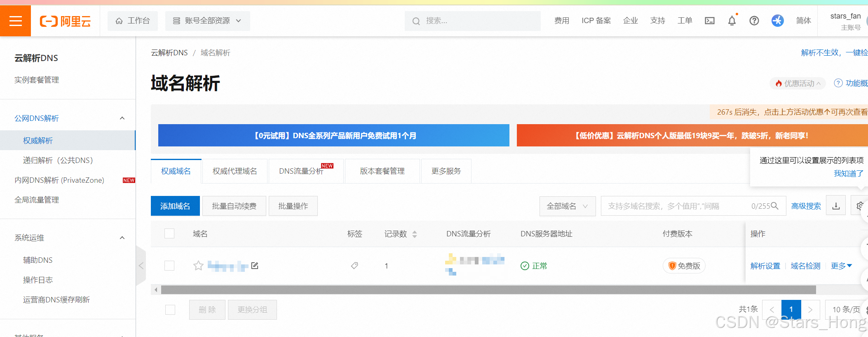
Task: Collapse 公网DNS解析 section
Action: (122, 118)
